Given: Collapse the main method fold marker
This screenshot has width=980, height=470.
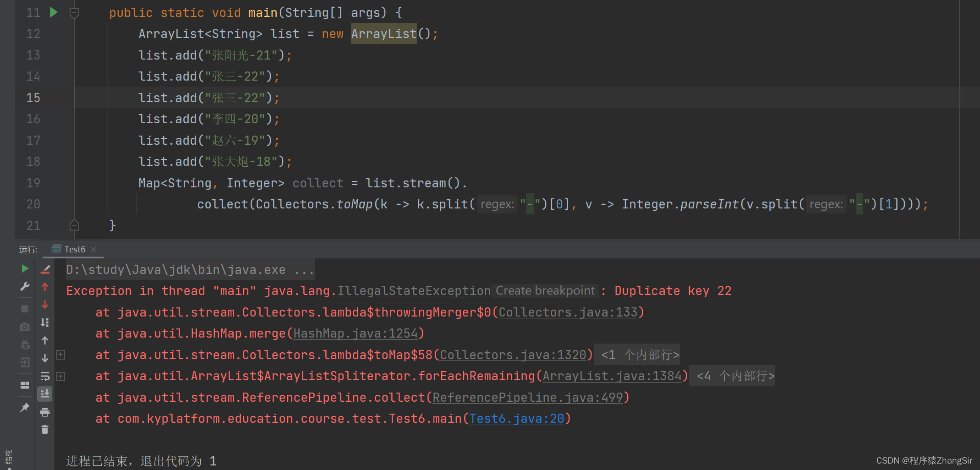Looking at the screenshot, I should [x=74, y=13].
